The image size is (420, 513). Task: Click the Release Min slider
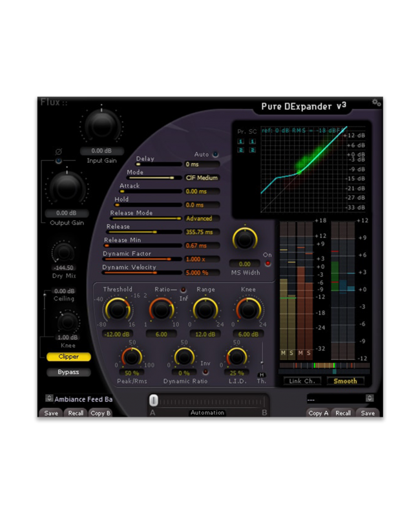pos(143,246)
